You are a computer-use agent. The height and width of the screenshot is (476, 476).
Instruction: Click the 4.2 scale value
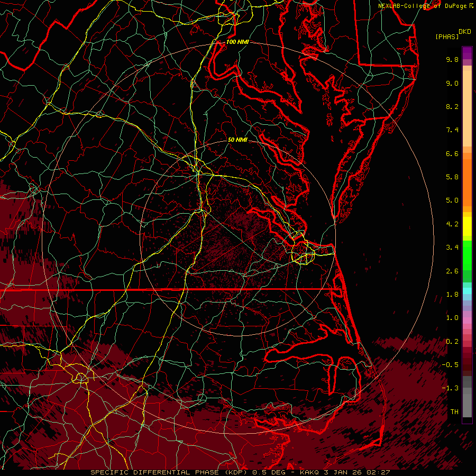pos(452,224)
